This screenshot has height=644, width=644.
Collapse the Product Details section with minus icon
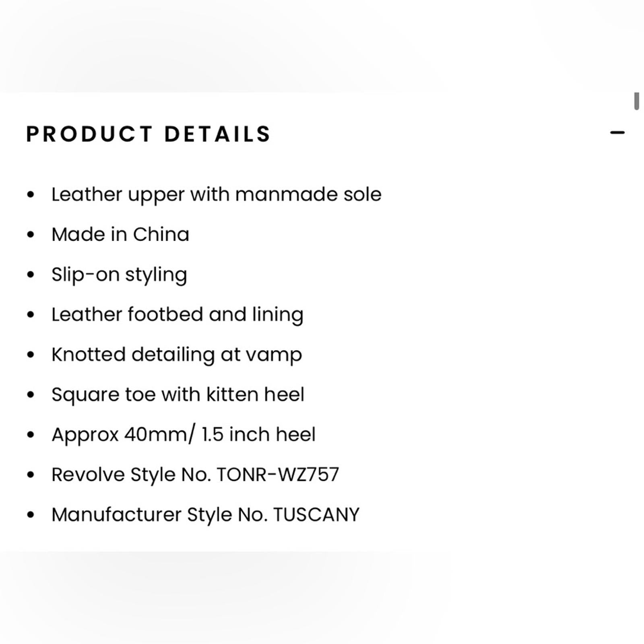(x=617, y=132)
